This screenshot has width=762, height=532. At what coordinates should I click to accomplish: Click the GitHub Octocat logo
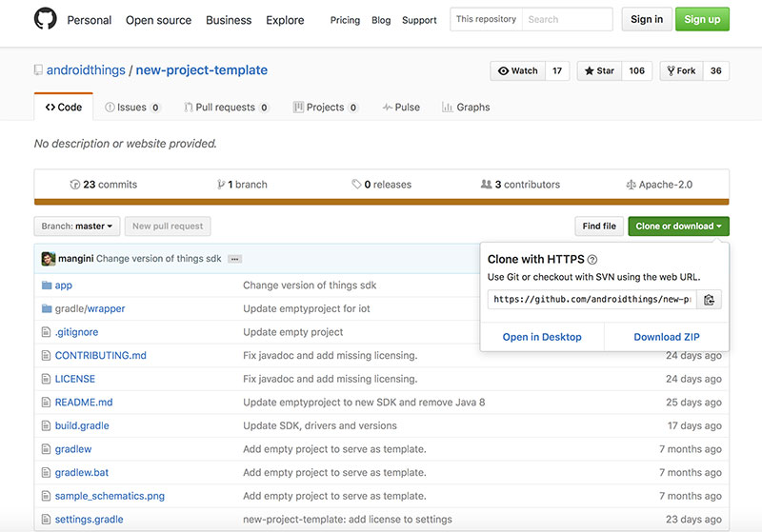[45, 19]
